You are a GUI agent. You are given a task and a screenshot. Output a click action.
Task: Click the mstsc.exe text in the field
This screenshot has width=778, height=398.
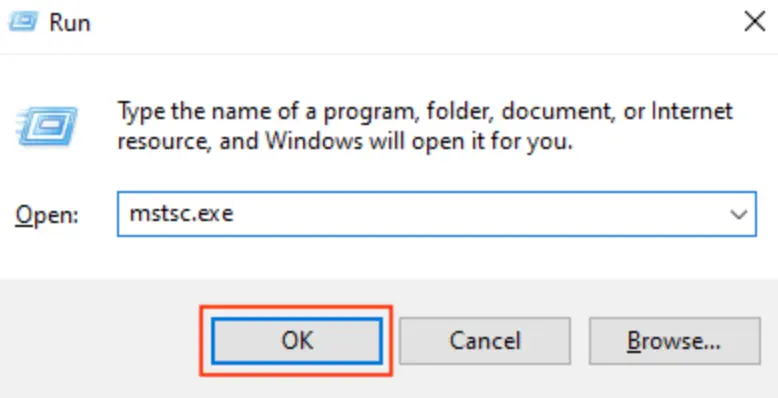click(181, 214)
